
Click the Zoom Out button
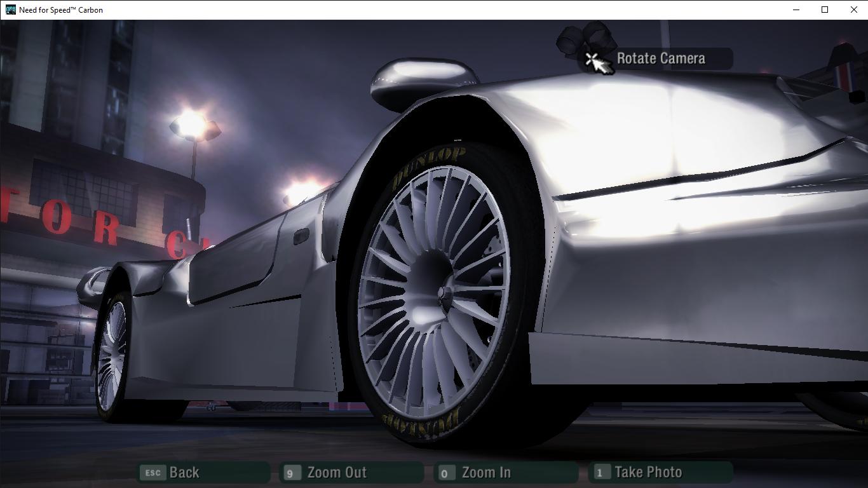pos(351,473)
